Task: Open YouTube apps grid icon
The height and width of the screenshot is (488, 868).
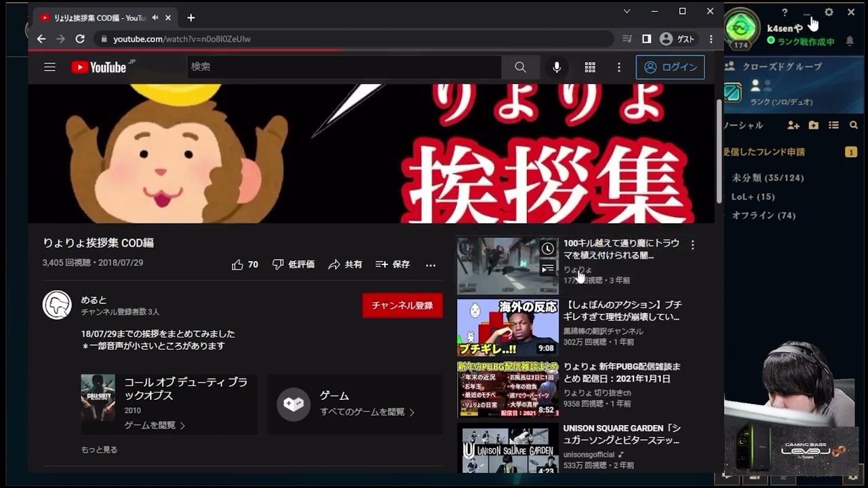Action: 590,67
